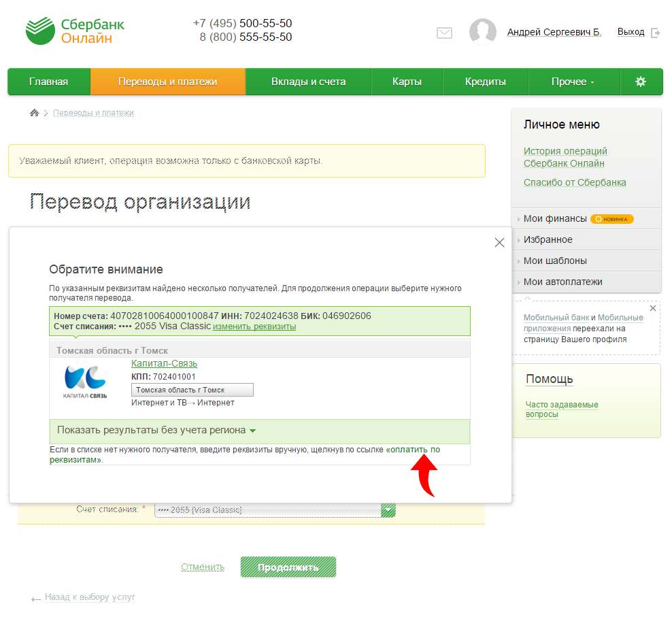Go to the Карты tab
672x634 pixels.
(407, 82)
